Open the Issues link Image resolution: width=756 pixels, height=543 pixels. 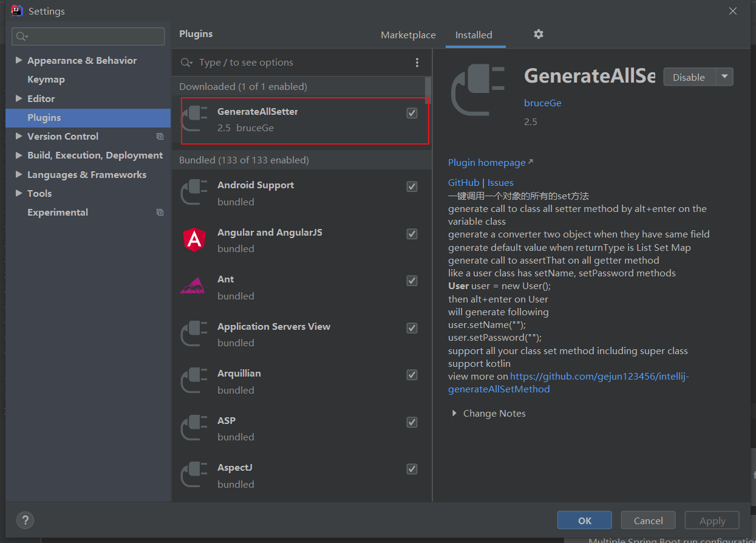point(500,182)
